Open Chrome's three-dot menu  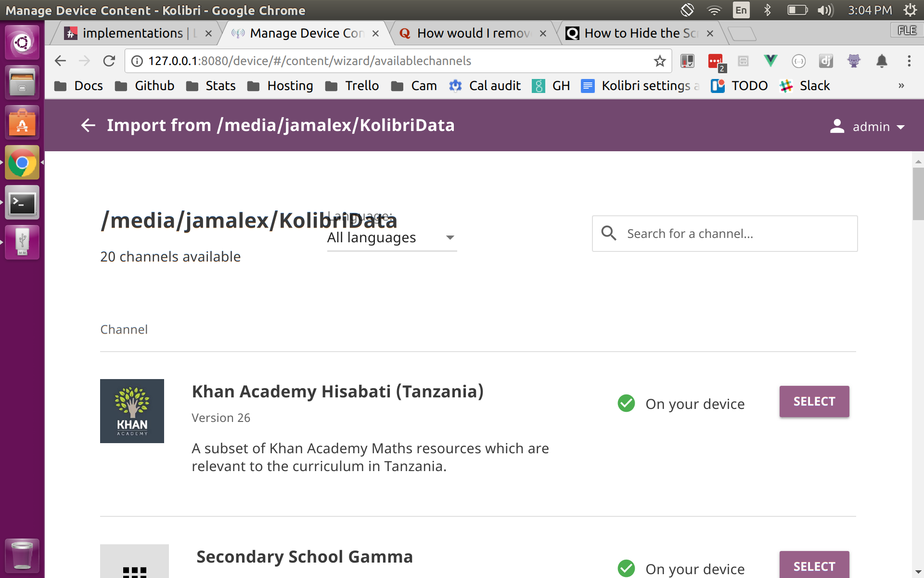pos(909,61)
